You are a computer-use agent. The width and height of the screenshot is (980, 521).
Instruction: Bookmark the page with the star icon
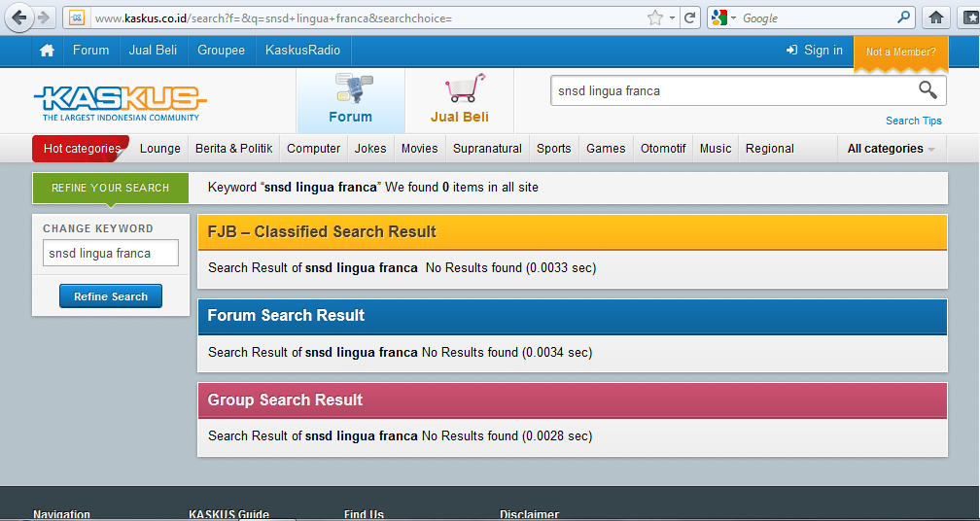pyautogui.click(x=654, y=18)
